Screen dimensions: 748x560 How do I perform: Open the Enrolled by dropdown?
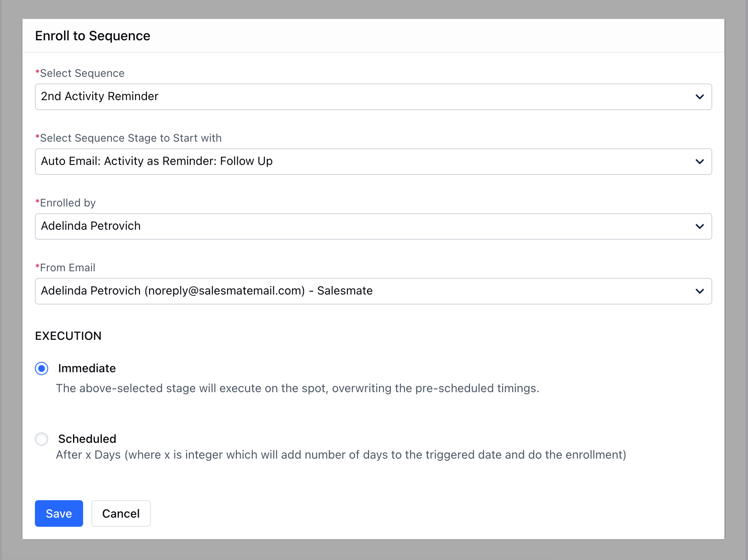click(x=373, y=226)
